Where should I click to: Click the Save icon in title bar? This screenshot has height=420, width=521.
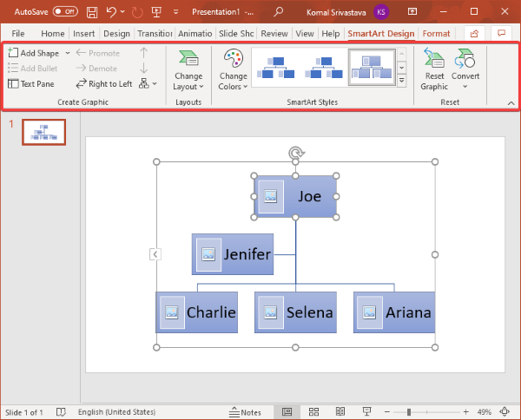click(x=92, y=12)
